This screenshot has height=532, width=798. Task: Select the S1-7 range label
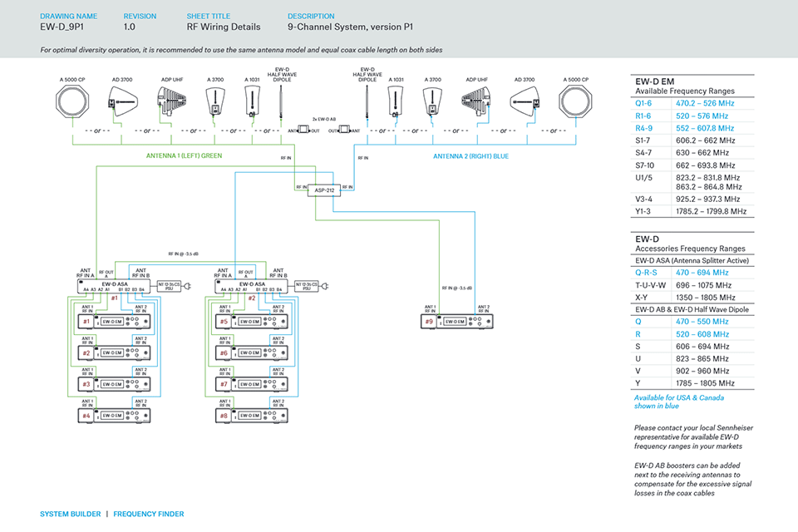(643, 140)
